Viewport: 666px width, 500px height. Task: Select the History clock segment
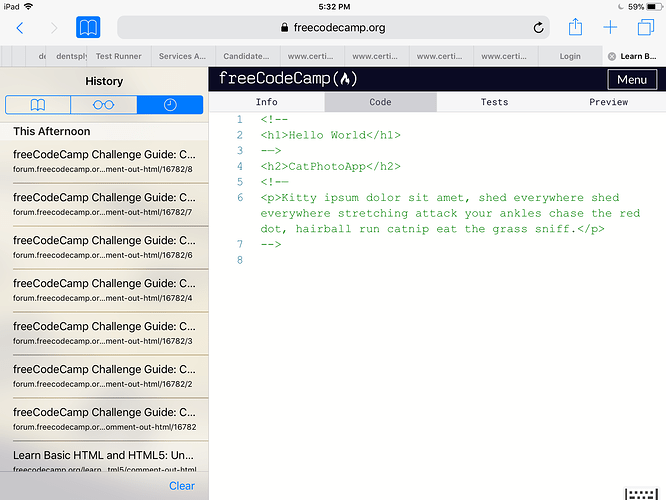(170, 105)
